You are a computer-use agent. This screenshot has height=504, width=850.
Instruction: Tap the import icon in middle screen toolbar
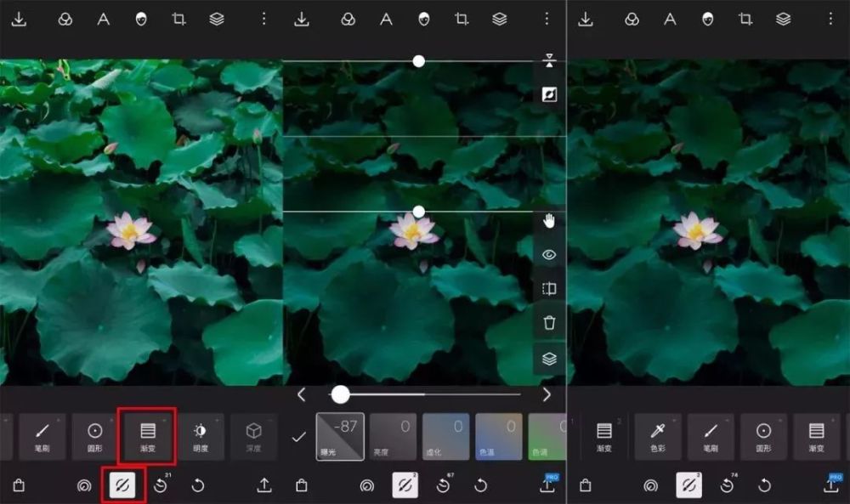(x=302, y=20)
